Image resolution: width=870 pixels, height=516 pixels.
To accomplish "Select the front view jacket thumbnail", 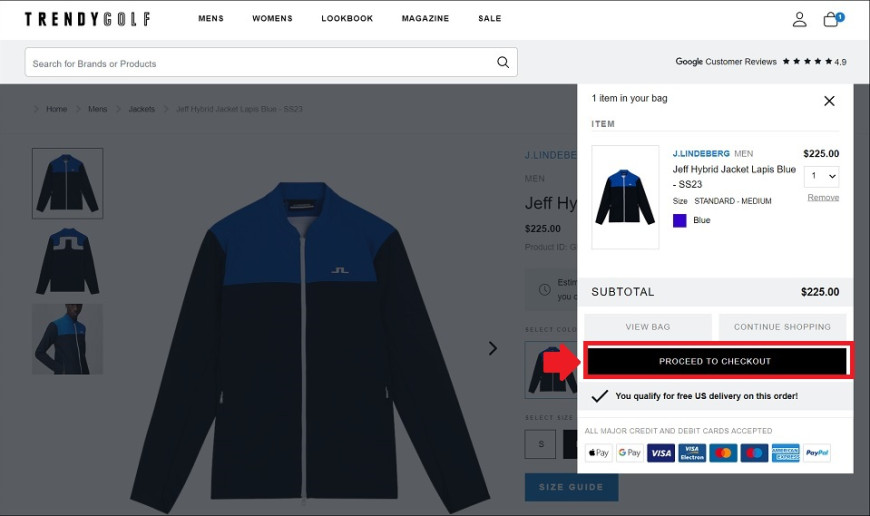I will (68, 183).
